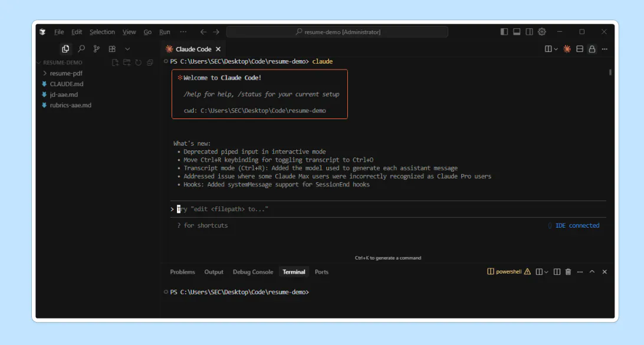
Task: Kill terminal with trash icon
Action: pyautogui.click(x=568, y=272)
